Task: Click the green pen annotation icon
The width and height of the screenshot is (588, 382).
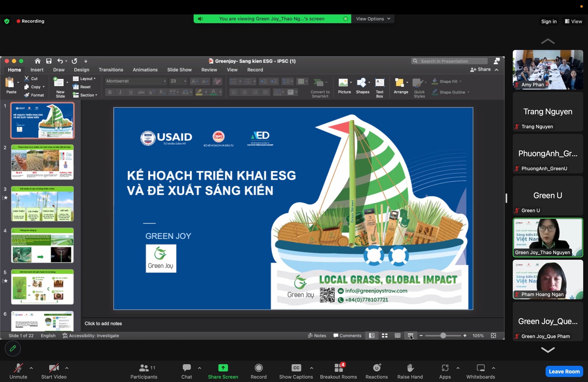Action: pos(13,348)
